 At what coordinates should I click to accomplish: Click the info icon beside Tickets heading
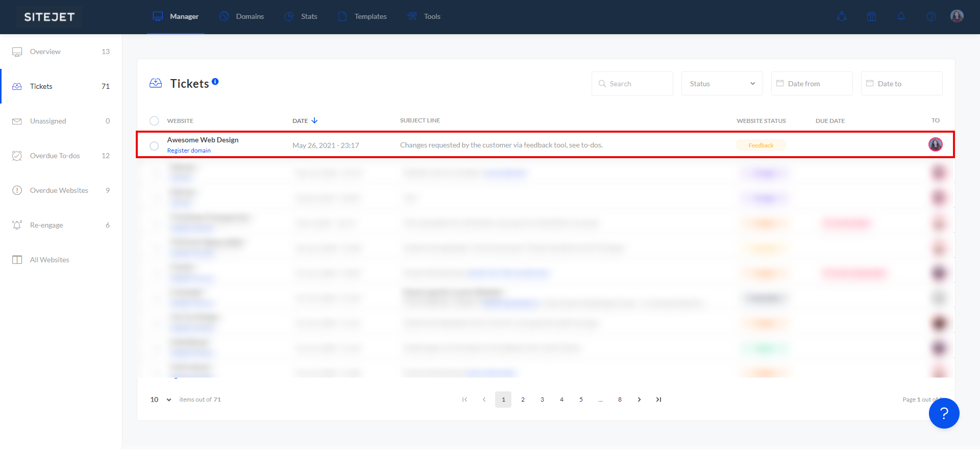point(215,82)
